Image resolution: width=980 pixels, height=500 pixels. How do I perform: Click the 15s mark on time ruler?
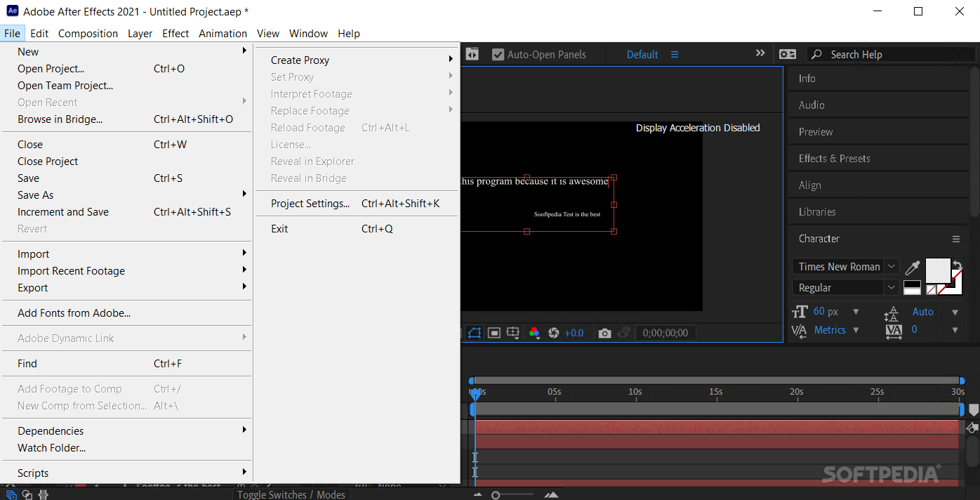[x=715, y=392]
